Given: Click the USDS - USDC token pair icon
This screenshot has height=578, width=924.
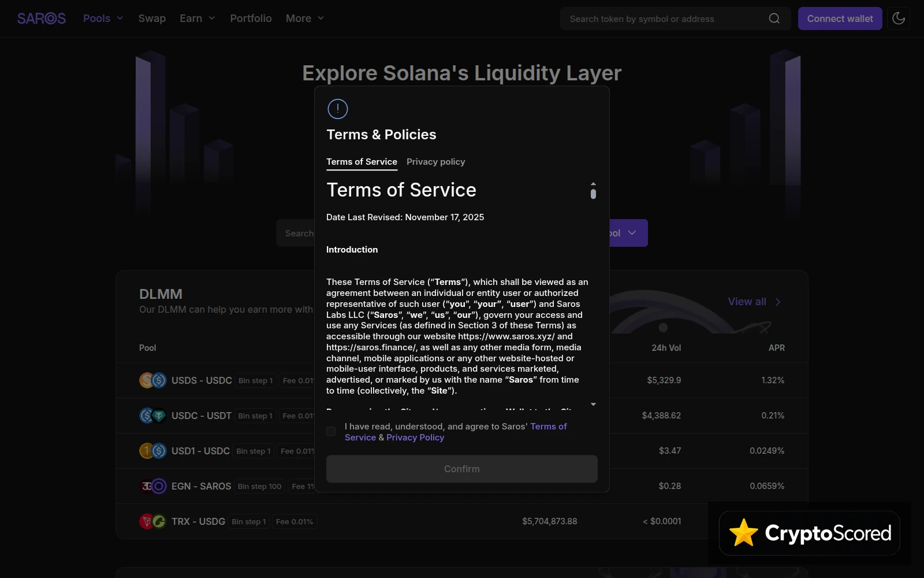Looking at the screenshot, I should 153,380.
